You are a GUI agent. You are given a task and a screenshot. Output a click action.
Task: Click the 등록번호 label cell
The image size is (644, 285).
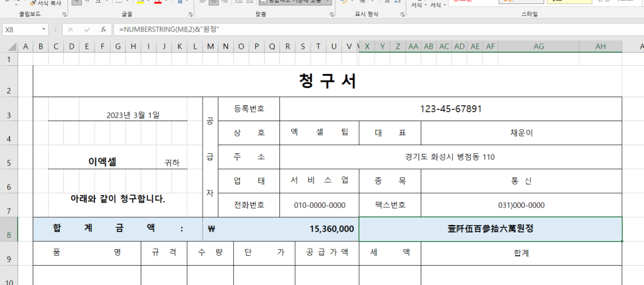(x=249, y=109)
